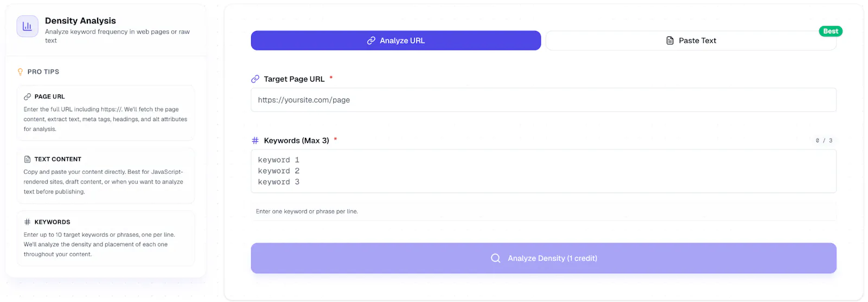Click the 'Enter up to 10 target keywords' description
The image size is (868, 302).
pos(99,244)
